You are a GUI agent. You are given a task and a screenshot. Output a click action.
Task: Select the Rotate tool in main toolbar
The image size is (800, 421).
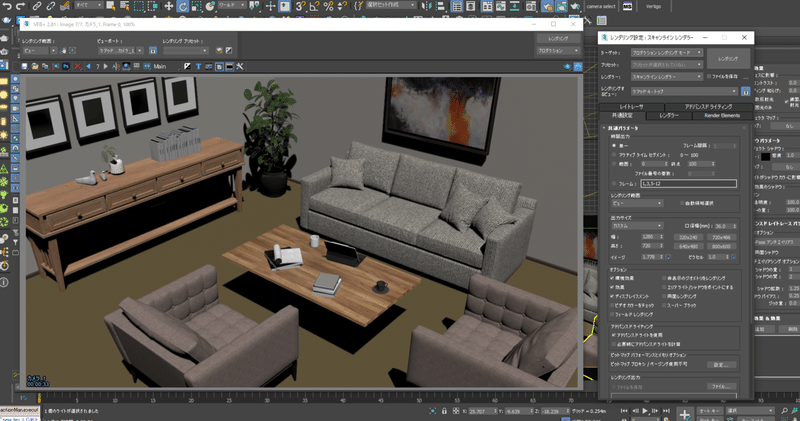183,6
